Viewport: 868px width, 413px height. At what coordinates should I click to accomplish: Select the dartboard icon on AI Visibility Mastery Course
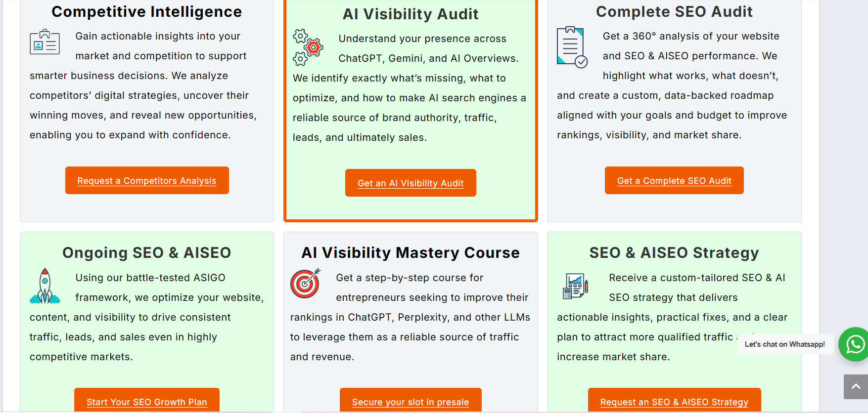point(306,283)
